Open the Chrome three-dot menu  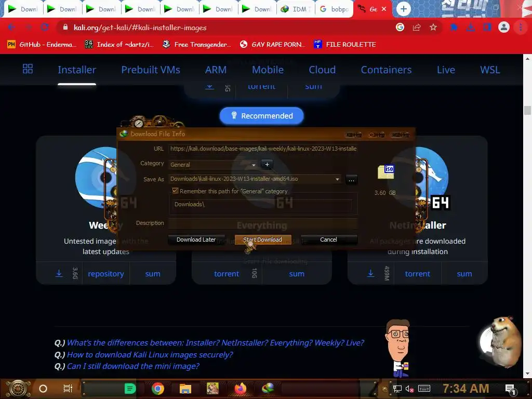[x=521, y=28]
